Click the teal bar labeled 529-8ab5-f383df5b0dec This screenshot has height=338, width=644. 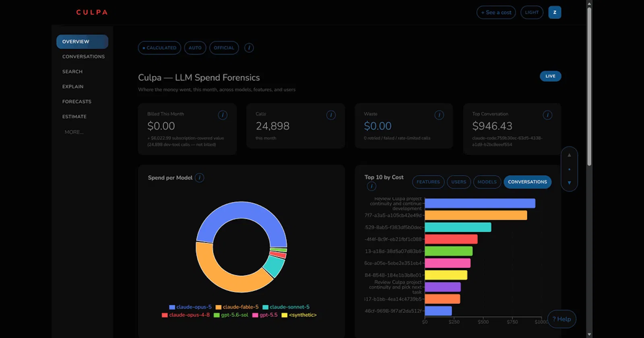458,227
